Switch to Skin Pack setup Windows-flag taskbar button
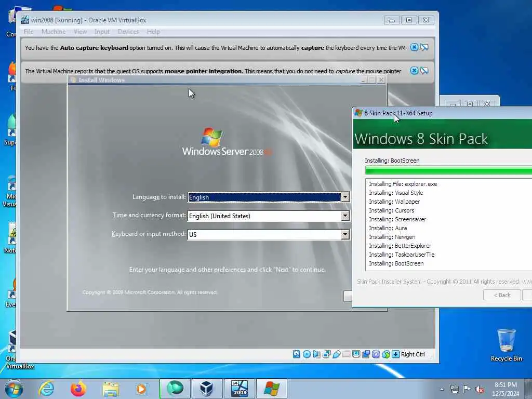The image size is (532, 399). click(271, 389)
